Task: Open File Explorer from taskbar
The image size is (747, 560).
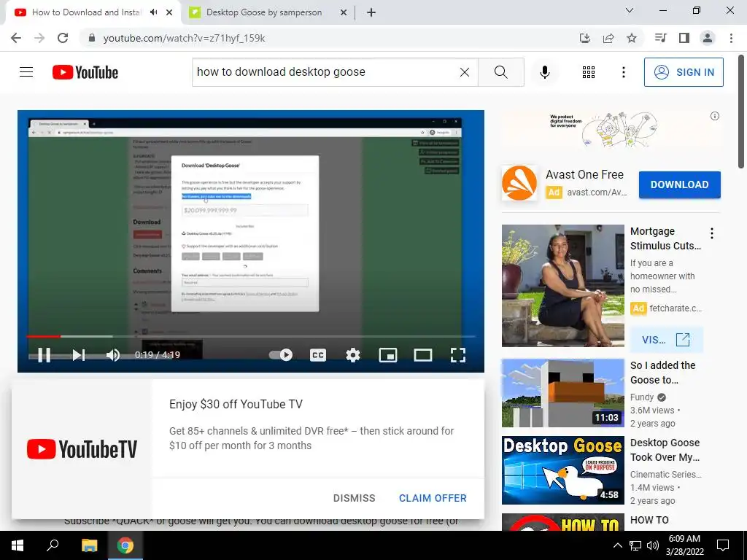Action: pyautogui.click(x=89, y=545)
